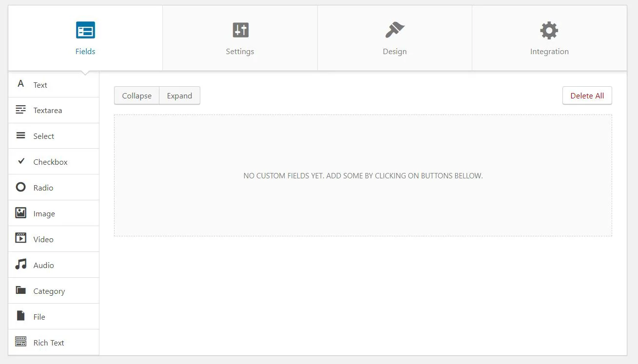The image size is (638, 364).
Task: Add a File field
Action: click(x=54, y=317)
